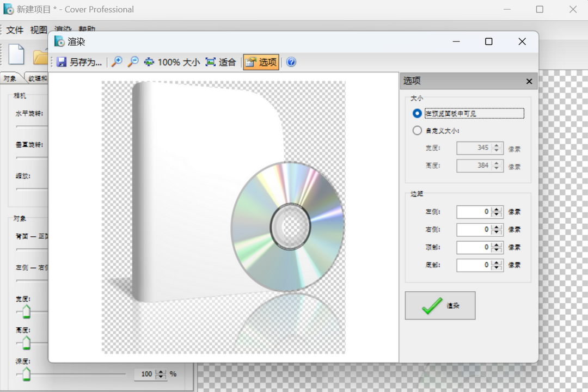The width and height of the screenshot is (588, 392).
Task: Click the new document icon on main toolbar
Action: click(16, 54)
